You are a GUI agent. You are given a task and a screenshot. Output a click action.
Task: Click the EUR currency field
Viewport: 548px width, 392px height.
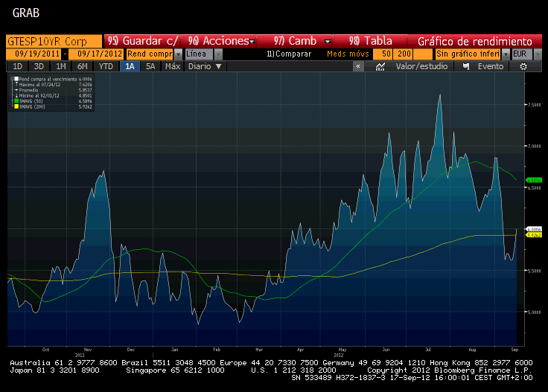(522, 54)
